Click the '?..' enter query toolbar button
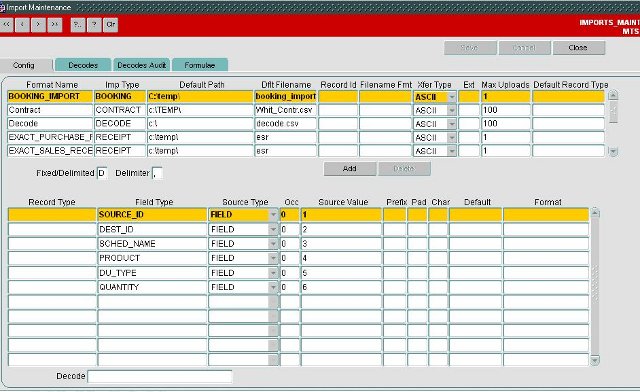Screen dimensions: 640x392 tap(78, 24)
